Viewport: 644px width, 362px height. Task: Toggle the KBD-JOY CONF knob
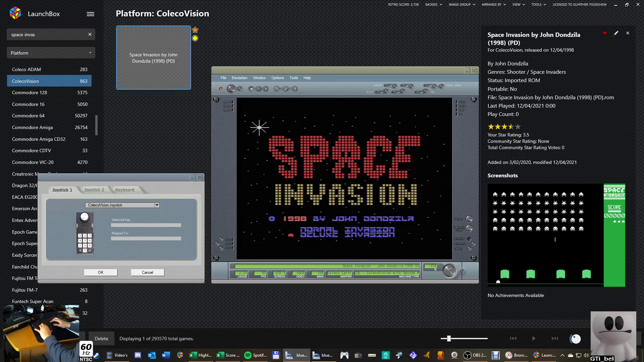pos(469,229)
